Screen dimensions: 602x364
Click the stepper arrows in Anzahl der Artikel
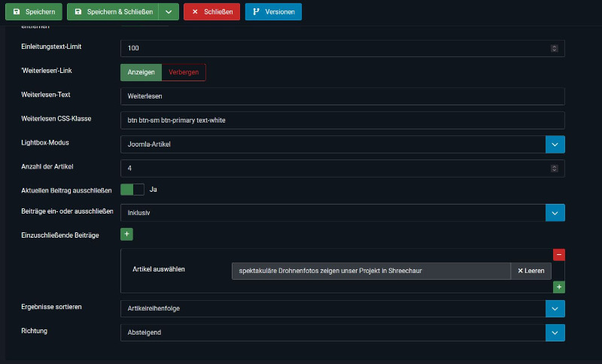tap(555, 168)
